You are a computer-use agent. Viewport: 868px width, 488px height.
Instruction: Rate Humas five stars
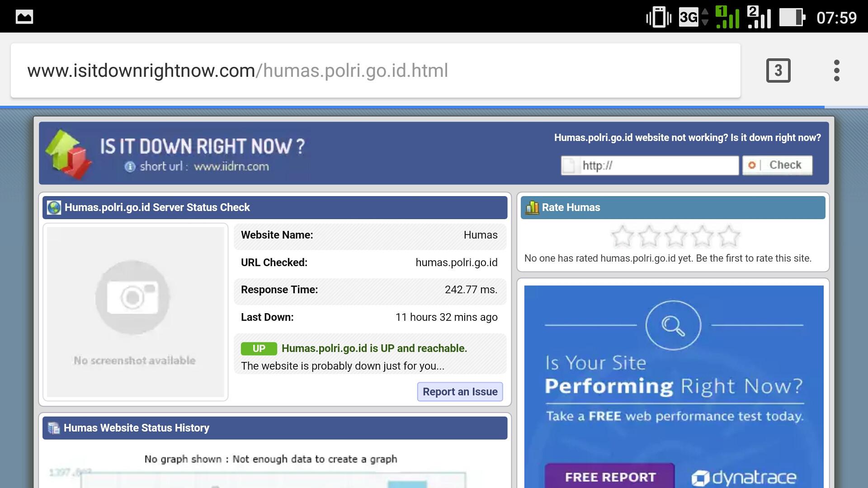(729, 236)
